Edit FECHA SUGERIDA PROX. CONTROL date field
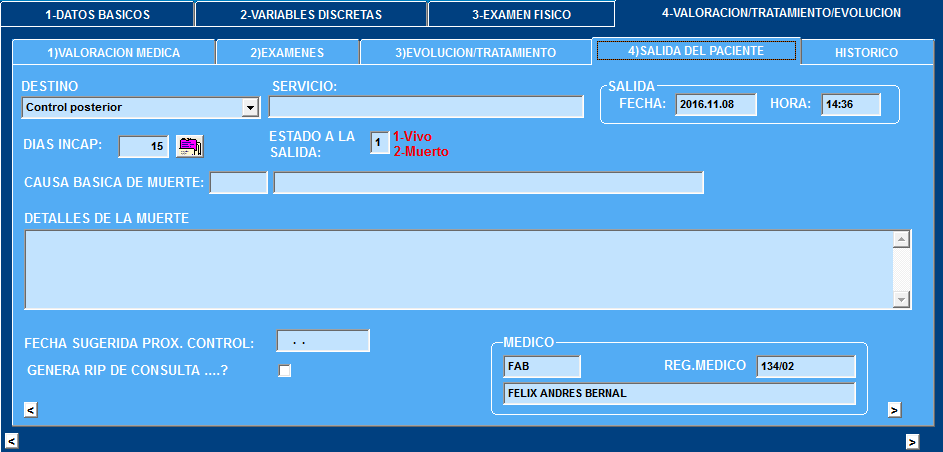943x452 pixels. [x=323, y=341]
